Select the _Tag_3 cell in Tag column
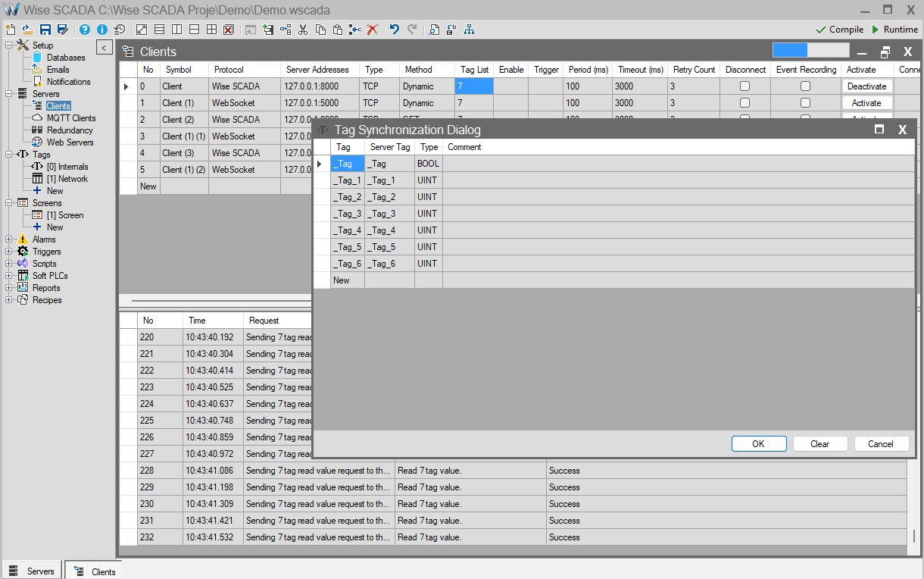Screen dimensions: 924x579 click(348, 214)
